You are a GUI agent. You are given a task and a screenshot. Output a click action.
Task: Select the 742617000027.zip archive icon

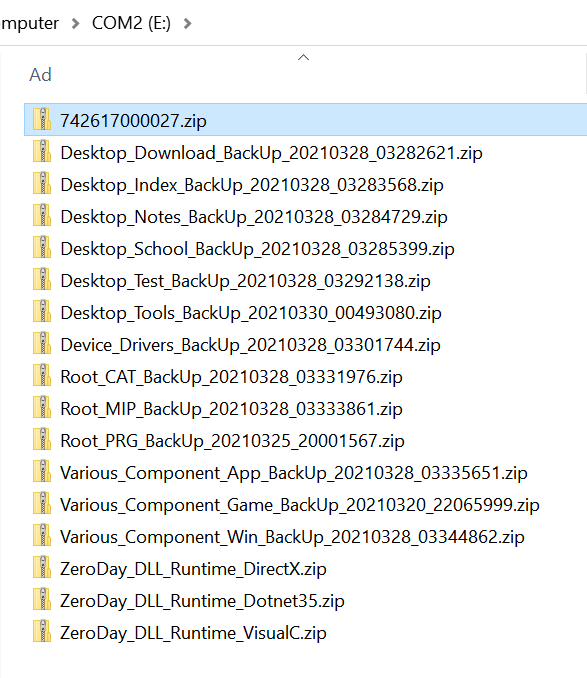42,119
